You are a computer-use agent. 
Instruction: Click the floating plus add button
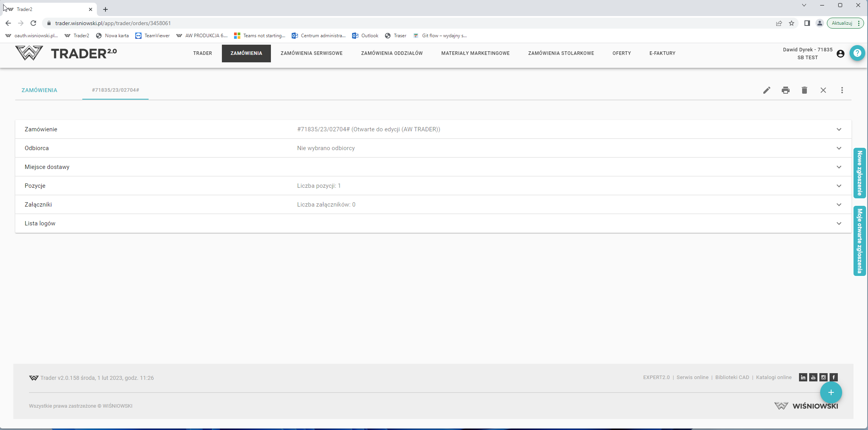click(x=831, y=392)
